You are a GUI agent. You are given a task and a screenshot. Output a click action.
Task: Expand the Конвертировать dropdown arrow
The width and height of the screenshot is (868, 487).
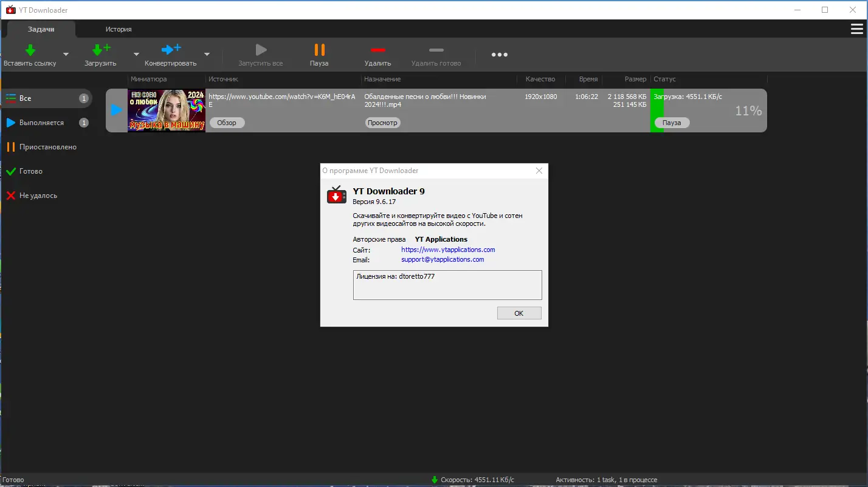(207, 54)
